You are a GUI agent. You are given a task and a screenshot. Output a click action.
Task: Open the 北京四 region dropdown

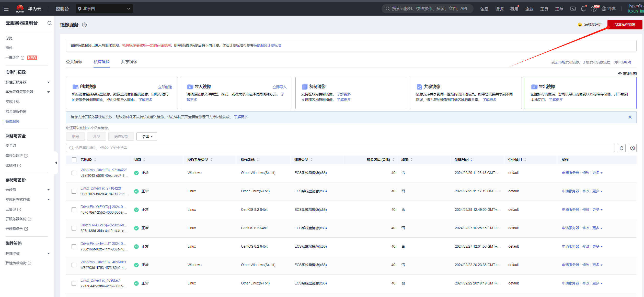pyautogui.click(x=104, y=9)
